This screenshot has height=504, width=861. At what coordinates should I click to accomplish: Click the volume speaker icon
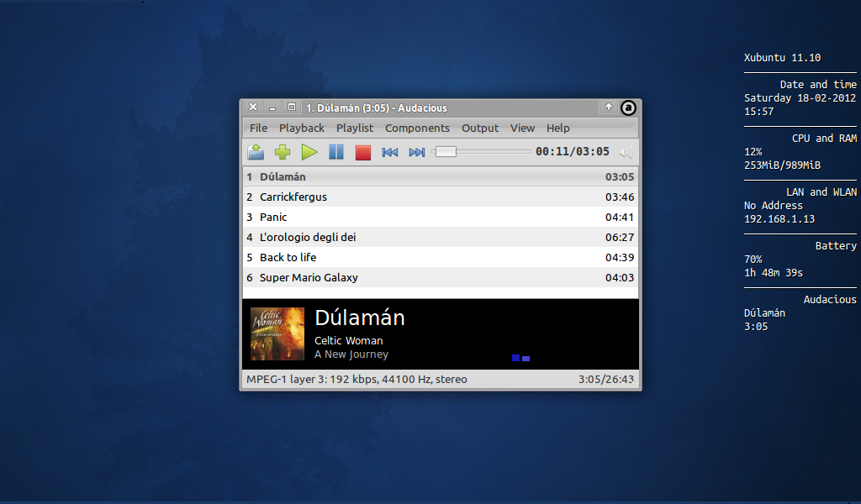click(x=626, y=153)
